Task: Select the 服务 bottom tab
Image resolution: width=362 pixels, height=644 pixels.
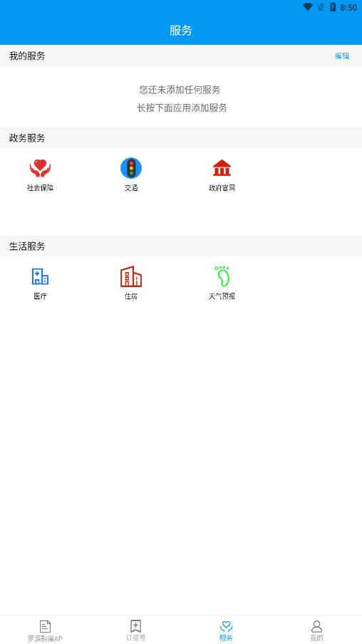Action: coord(226,630)
